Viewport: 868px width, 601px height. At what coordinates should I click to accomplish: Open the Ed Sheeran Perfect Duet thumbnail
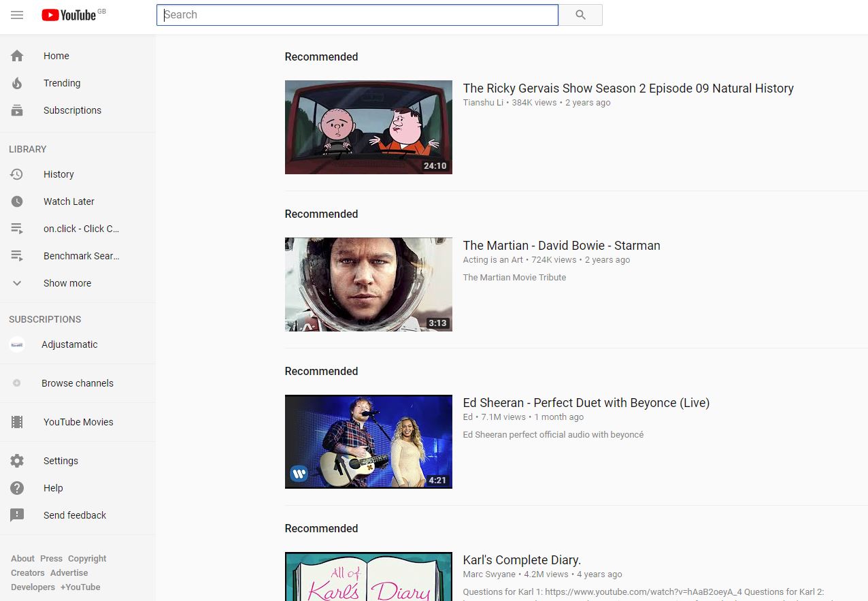[x=369, y=442]
